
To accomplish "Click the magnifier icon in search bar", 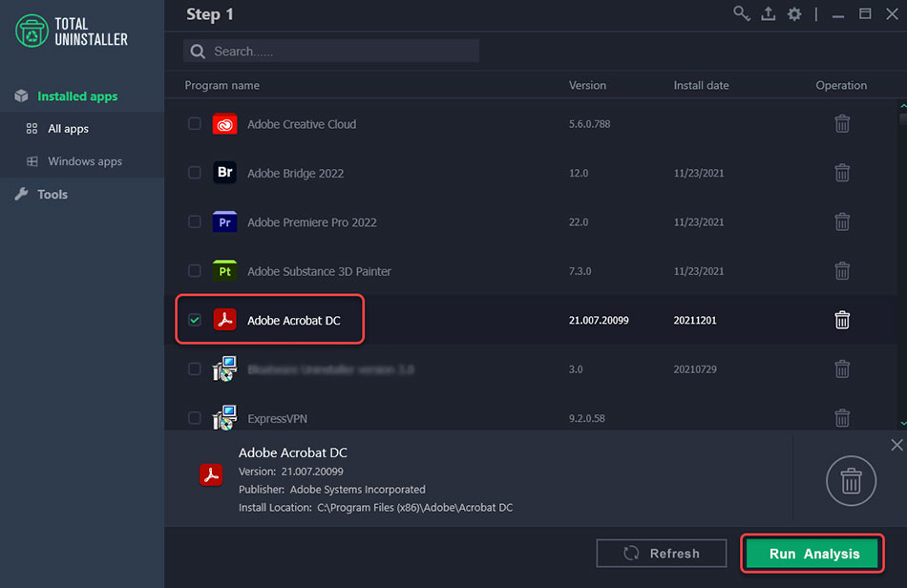I will (x=198, y=52).
